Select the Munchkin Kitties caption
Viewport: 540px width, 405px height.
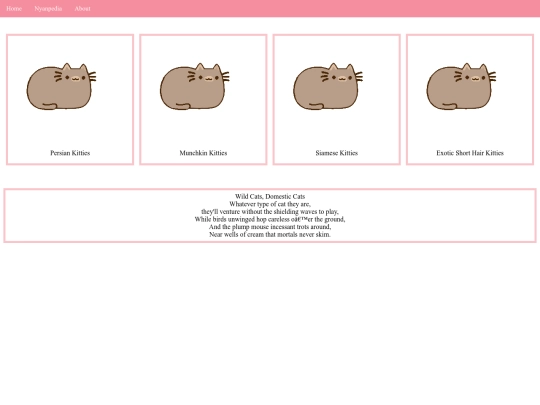click(x=203, y=153)
